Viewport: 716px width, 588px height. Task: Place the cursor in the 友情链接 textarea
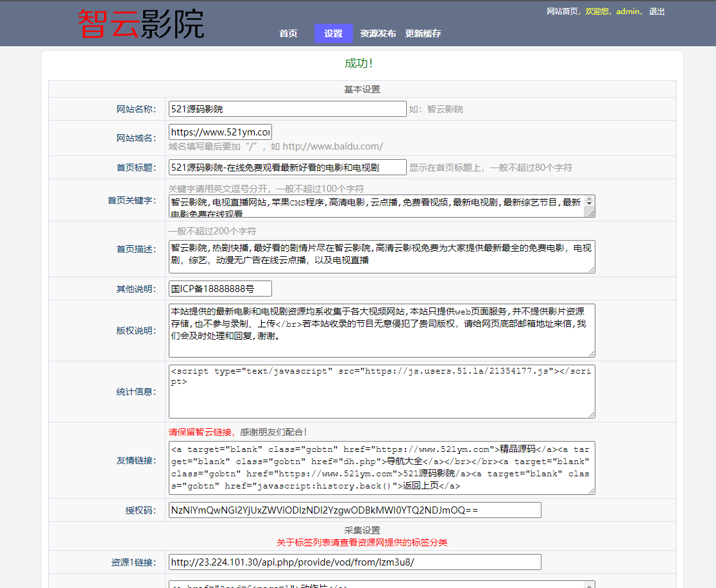(x=381, y=468)
